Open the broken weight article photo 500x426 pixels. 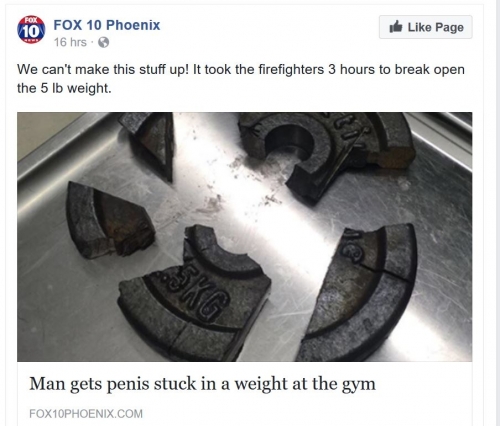tap(244, 237)
